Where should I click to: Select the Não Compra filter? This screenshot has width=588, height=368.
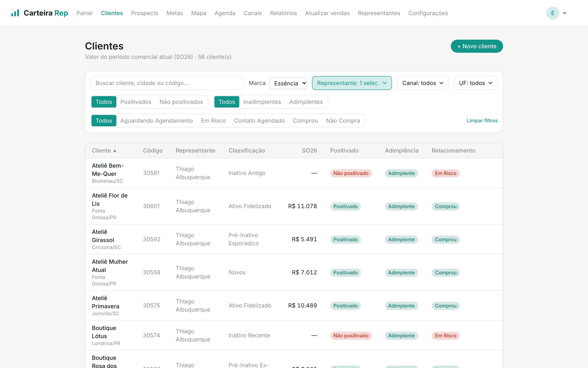tap(343, 121)
